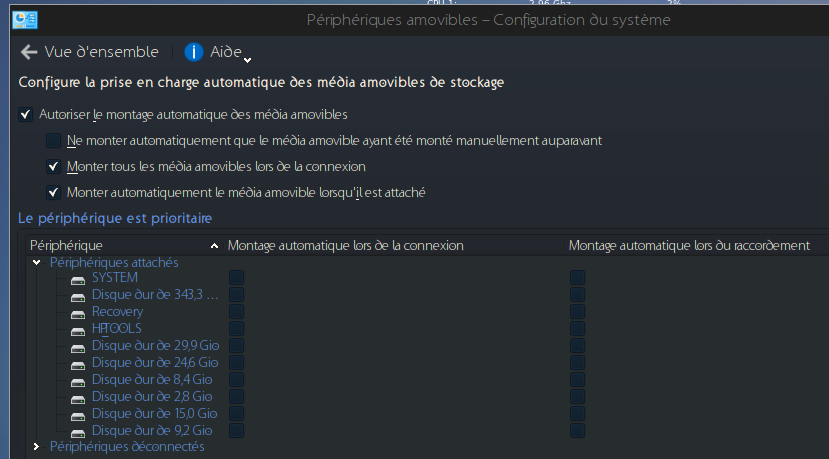The height and width of the screenshot is (459, 829).
Task: Disable automatic mounting of removable media checkbox
Action: coord(25,114)
